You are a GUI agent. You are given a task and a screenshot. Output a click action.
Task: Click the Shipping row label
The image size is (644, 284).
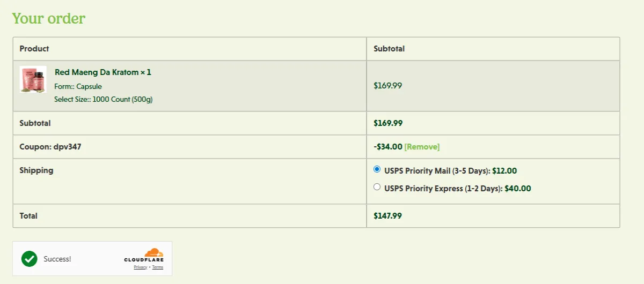36,170
